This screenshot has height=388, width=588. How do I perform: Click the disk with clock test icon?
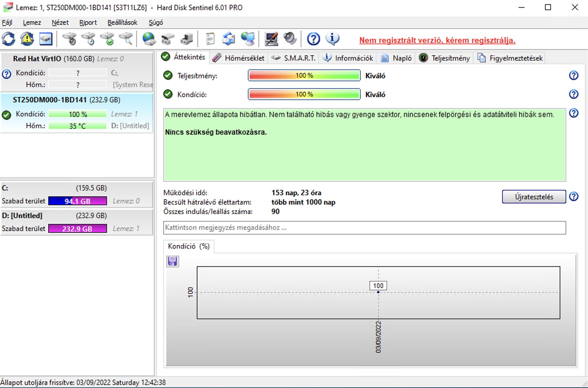click(89, 39)
